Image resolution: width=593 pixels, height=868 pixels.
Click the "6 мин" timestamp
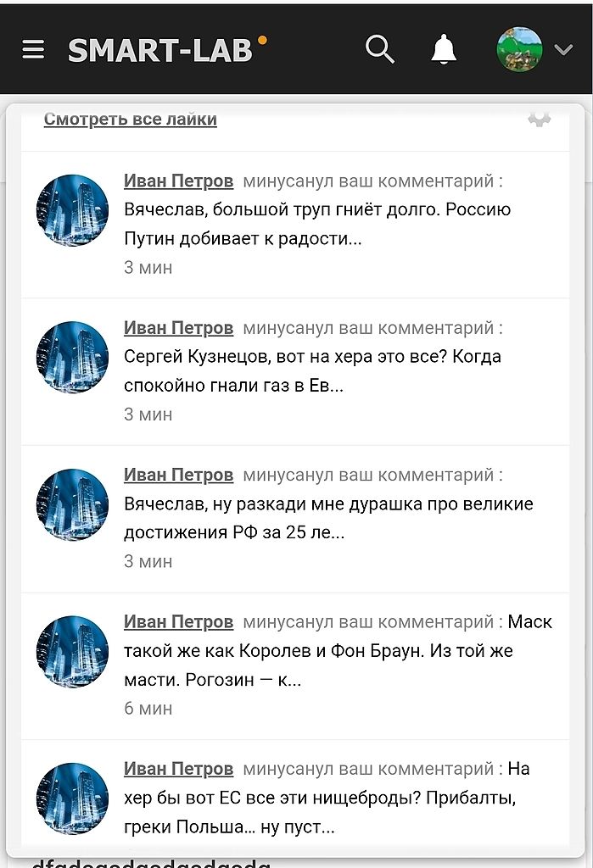(147, 708)
